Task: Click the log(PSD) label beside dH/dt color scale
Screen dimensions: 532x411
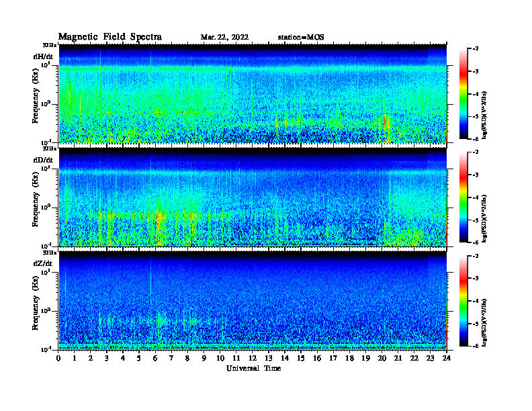Action: [484, 115]
